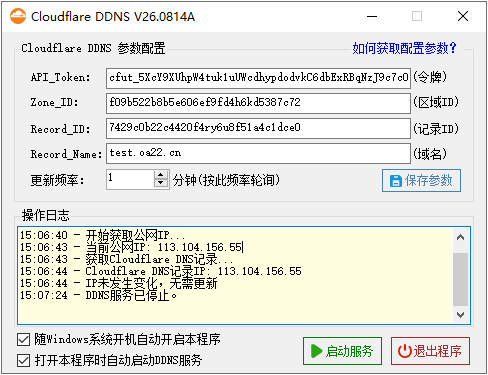Viewport: 488px width, 375px height.
Task: Click the Record_ID: label
Action: 60,129
